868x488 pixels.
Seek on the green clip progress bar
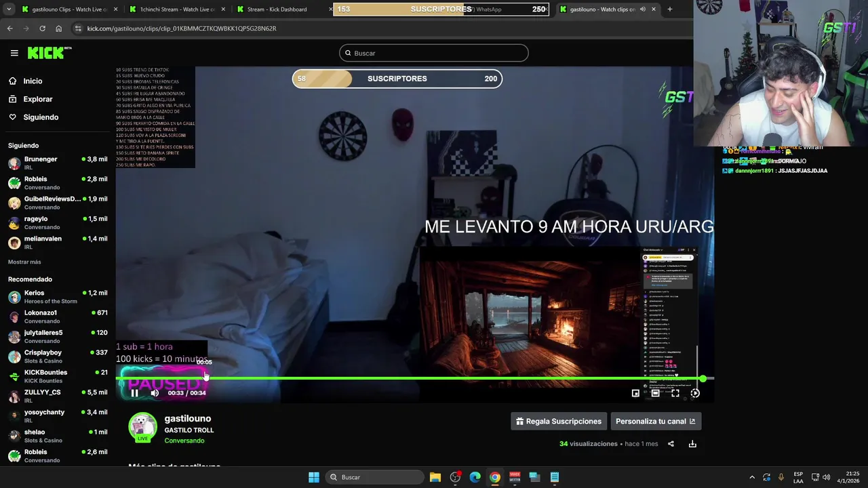[x=414, y=378]
